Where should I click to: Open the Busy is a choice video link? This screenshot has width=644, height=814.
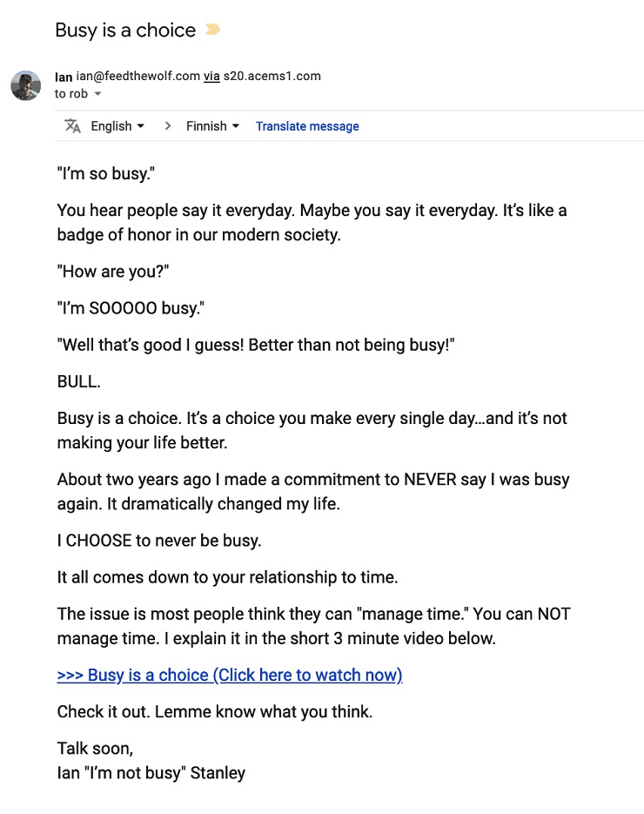230,675
